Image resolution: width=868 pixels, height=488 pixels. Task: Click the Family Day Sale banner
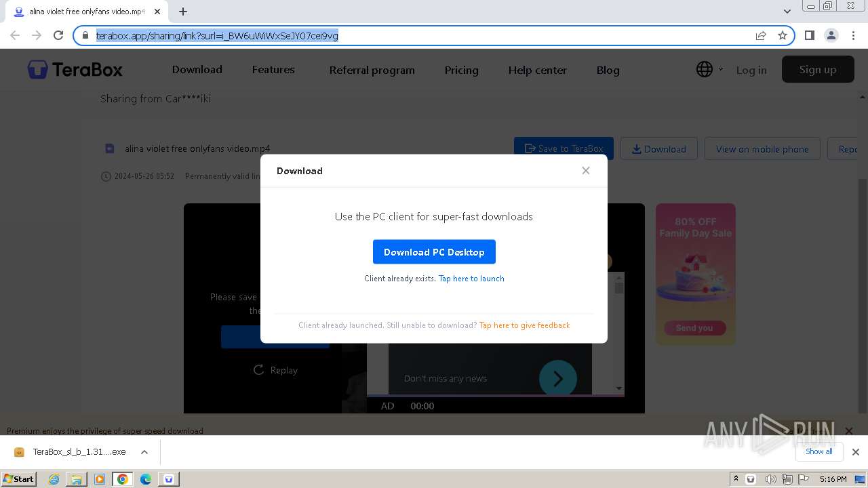point(695,274)
